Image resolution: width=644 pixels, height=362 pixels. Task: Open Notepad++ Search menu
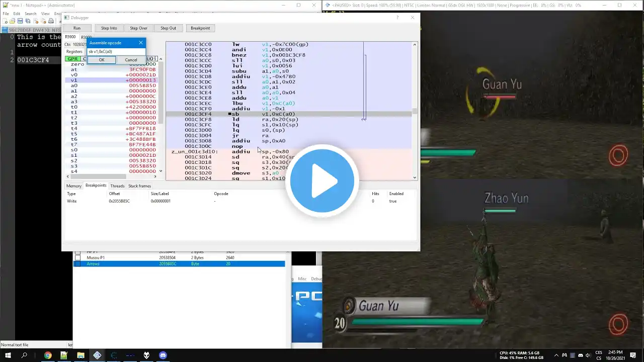tap(31, 14)
